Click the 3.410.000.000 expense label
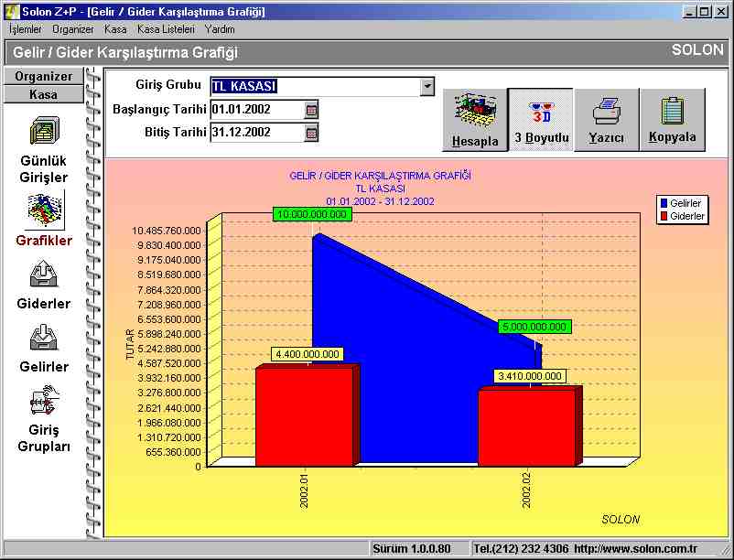Viewport: 734px width, 560px height. coord(529,376)
